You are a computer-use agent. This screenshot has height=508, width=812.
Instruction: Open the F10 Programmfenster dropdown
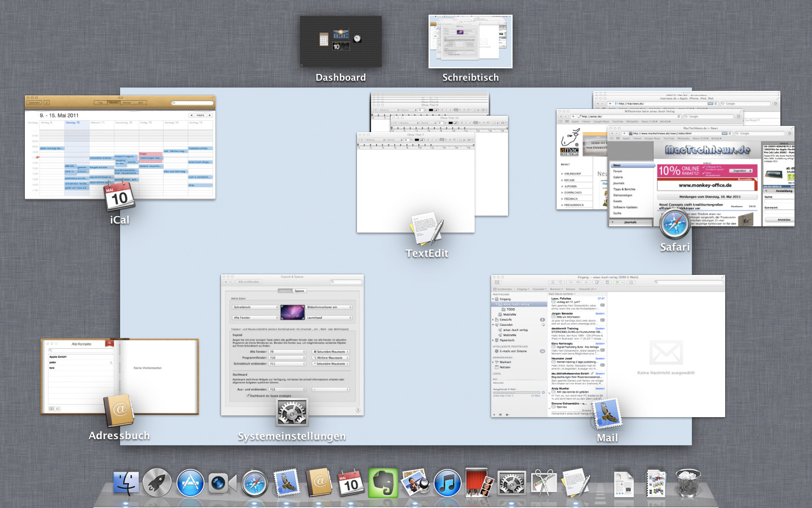(x=287, y=358)
